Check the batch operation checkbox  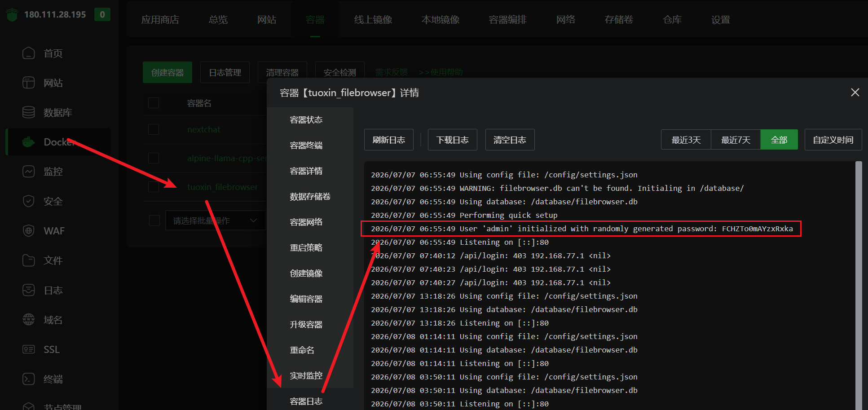pyautogui.click(x=154, y=220)
